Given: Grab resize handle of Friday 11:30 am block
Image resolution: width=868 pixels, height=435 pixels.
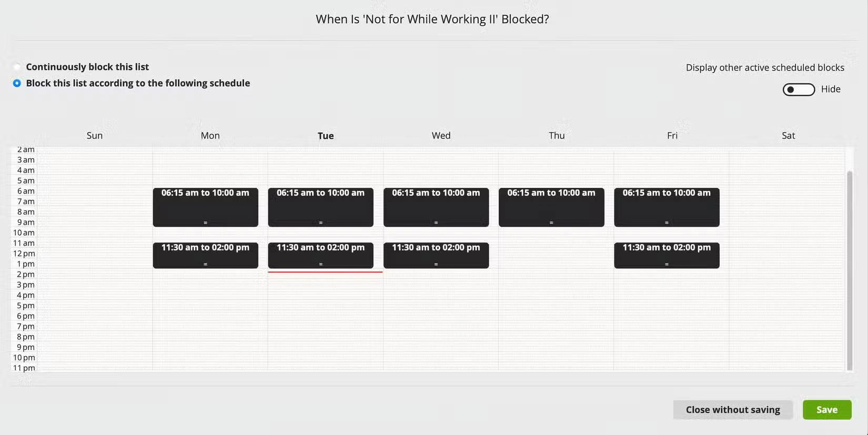Looking at the screenshot, I should tap(667, 265).
